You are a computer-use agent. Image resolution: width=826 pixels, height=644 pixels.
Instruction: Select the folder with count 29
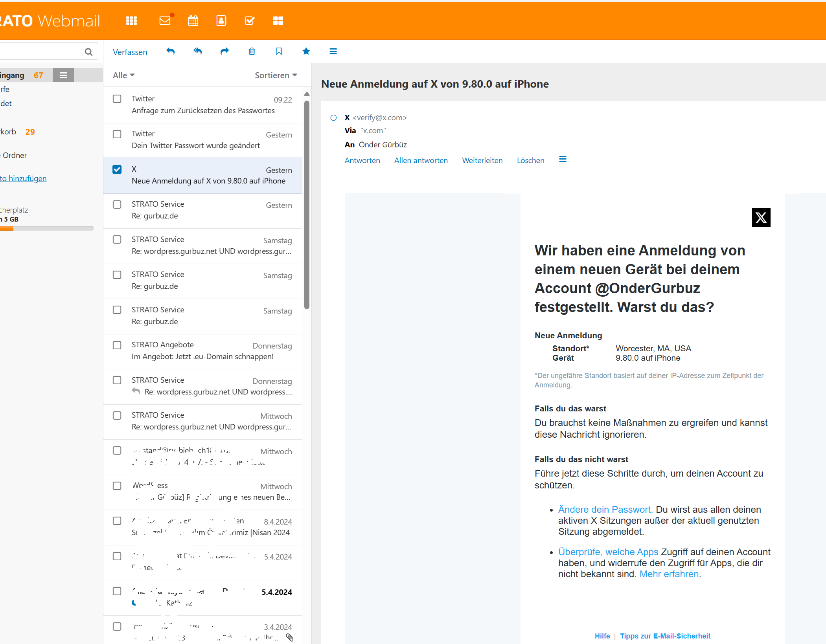[18, 132]
